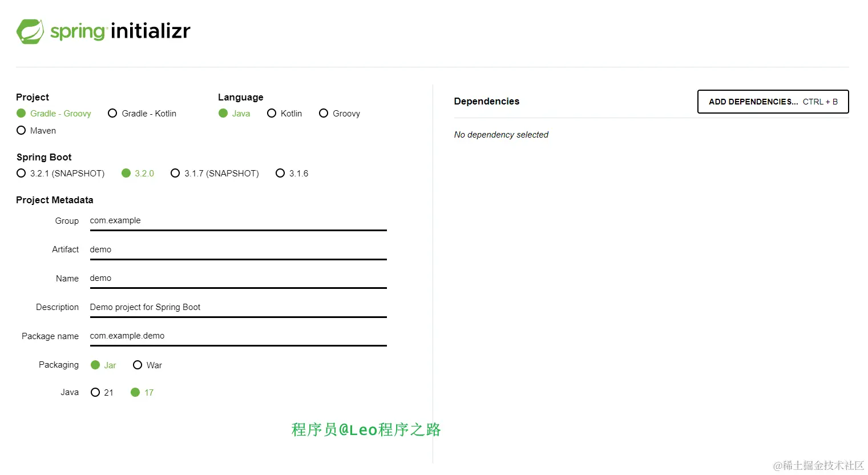Viewport: 868px width, 475px height.
Task: Click the Group input field
Action: point(239,221)
